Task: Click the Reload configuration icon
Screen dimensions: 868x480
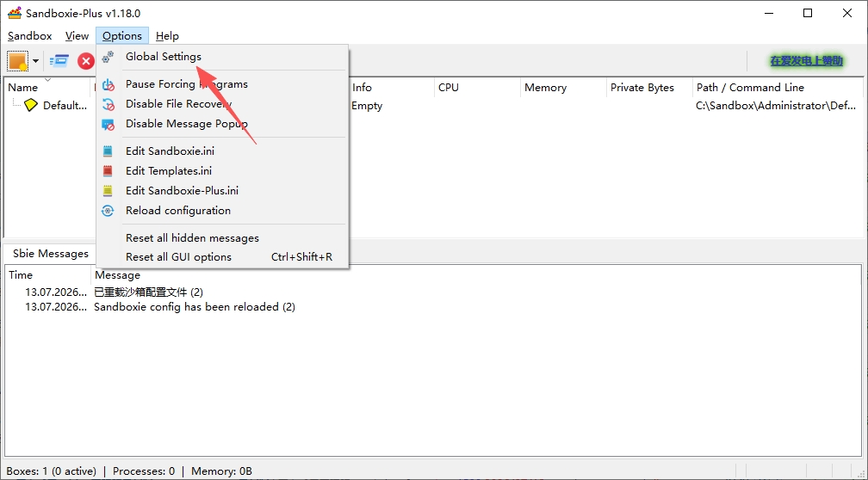Action: [108, 211]
